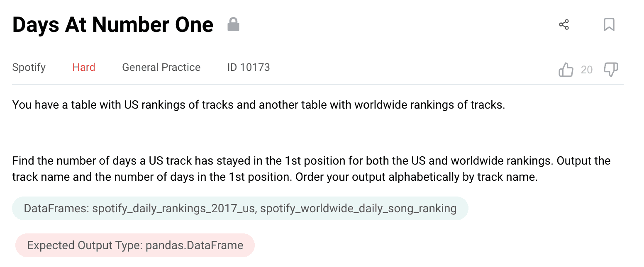Click the premium lock icon beside the title

click(x=234, y=24)
